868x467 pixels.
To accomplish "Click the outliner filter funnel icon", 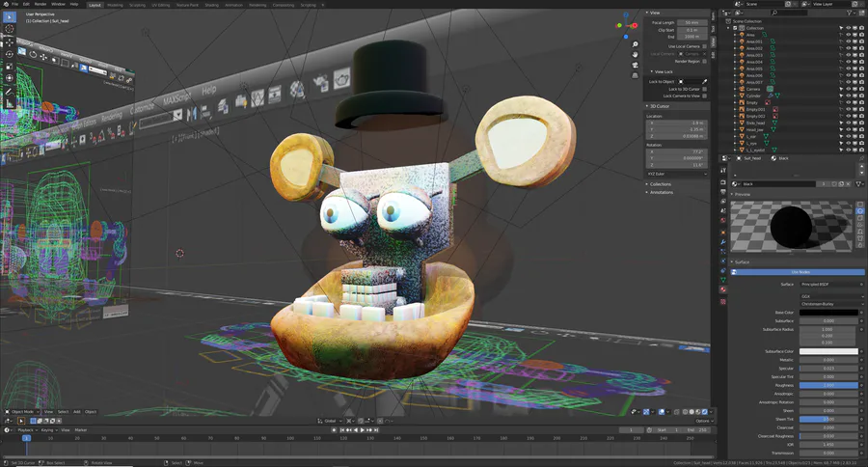I will [851, 13].
